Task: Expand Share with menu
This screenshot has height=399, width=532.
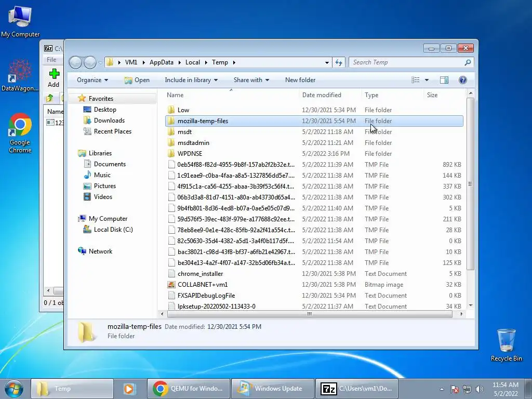Action: point(251,80)
